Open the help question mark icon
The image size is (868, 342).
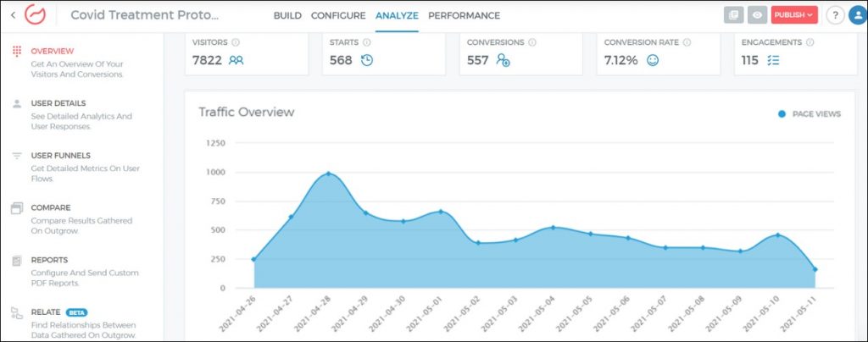click(x=834, y=15)
